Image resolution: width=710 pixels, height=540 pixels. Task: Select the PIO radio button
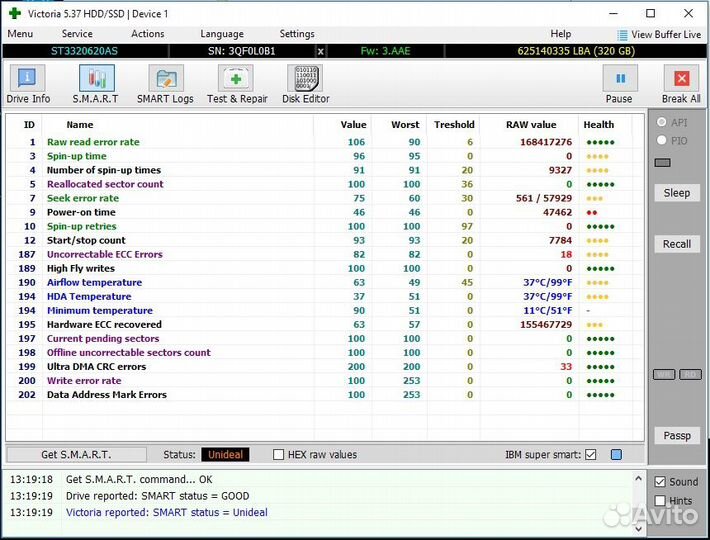coord(662,140)
